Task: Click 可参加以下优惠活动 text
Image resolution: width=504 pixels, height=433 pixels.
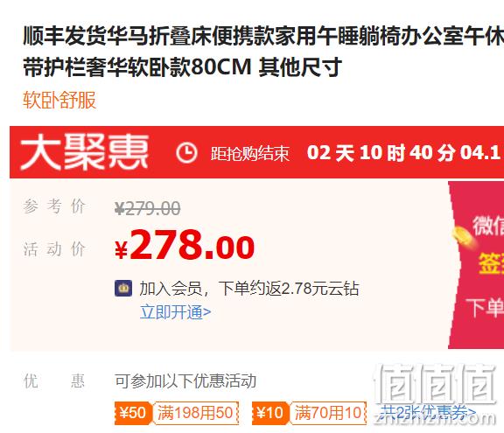Action: [x=185, y=381]
